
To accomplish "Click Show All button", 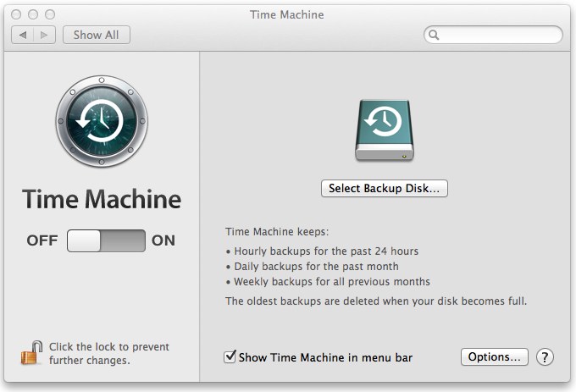I will click(97, 35).
